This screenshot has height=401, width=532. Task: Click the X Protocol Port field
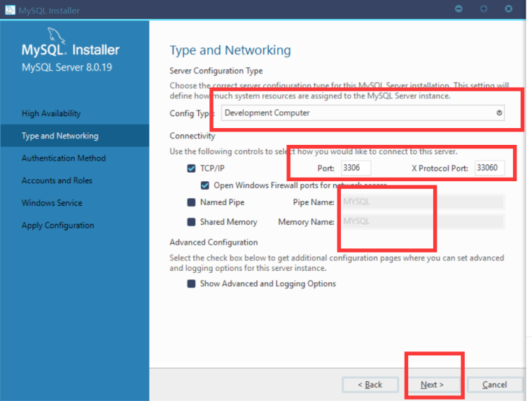pyautogui.click(x=489, y=168)
